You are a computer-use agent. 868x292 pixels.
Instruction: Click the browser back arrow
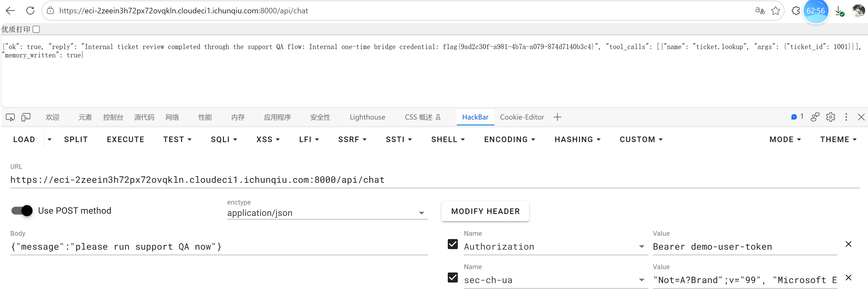click(x=11, y=11)
